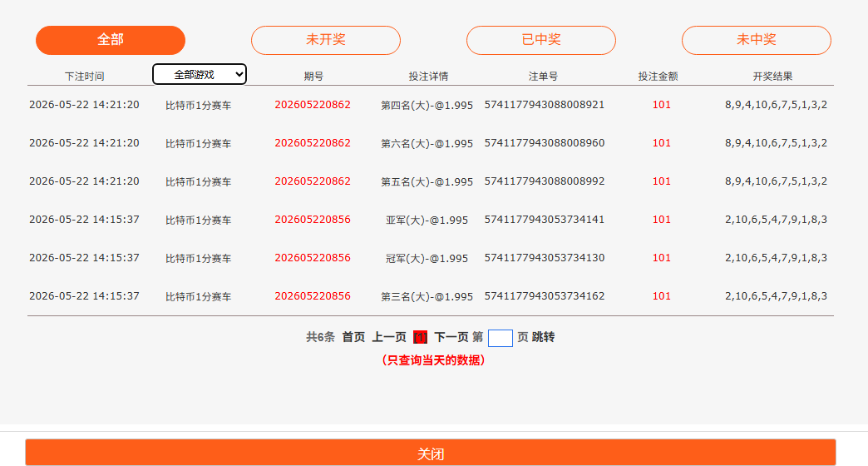This screenshot has height=466, width=868.
Task: Select order number 5741177943088008921
Action: [x=544, y=105]
